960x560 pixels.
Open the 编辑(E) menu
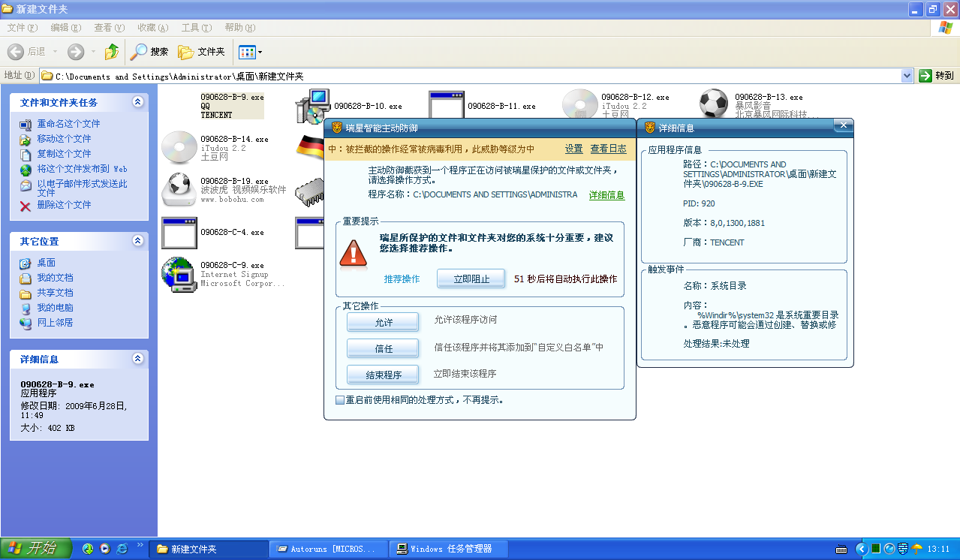point(66,28)
